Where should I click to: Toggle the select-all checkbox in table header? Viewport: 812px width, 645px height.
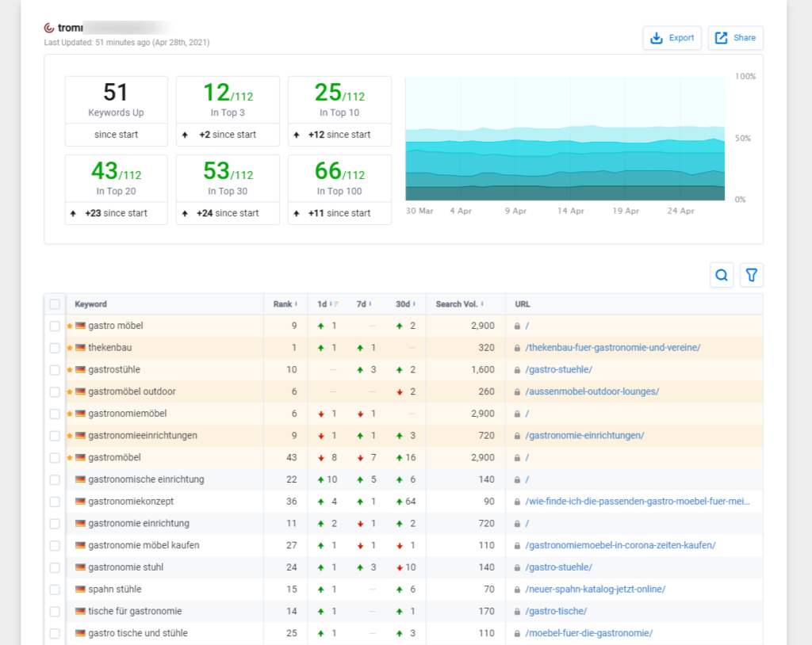tap(55, 304)
